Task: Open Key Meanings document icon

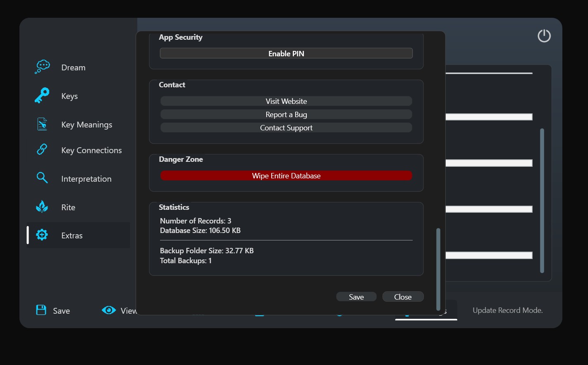Action: (42, 124)
